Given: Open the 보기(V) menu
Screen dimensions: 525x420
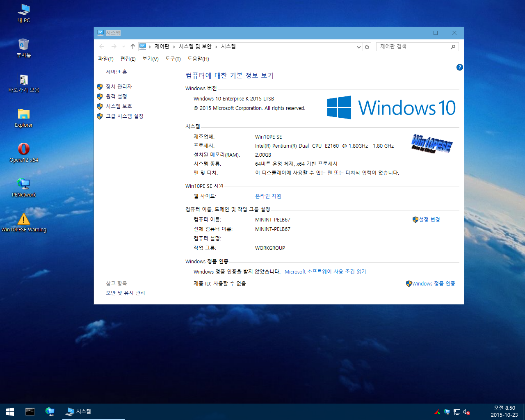Looking at the screenshot, I should point(151,59).
